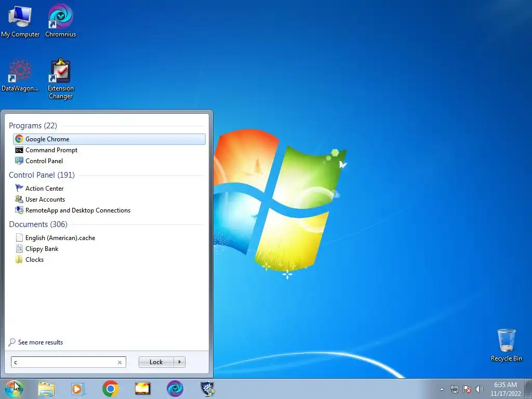Click the User Accounts result icon
Screen dimensions: 532x399
19,199
